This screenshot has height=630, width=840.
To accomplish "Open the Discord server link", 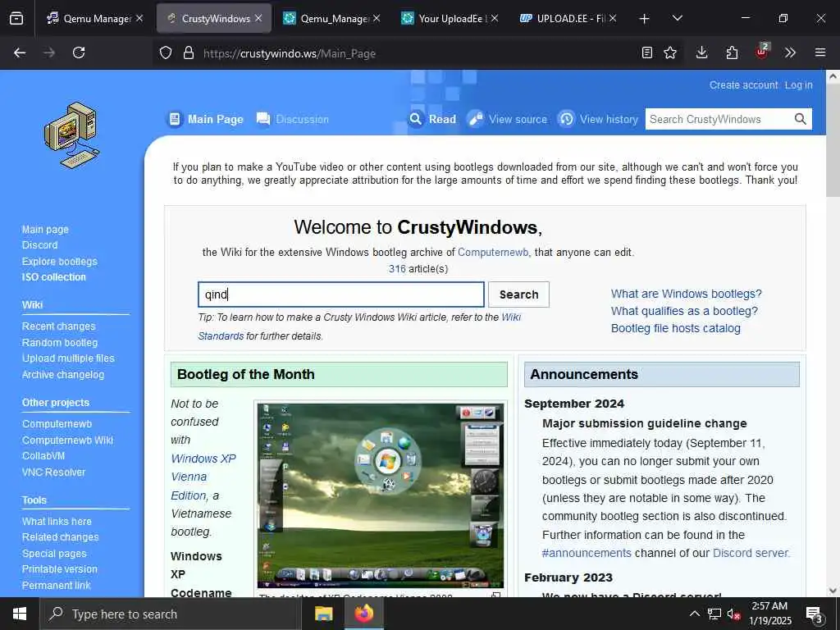I will click(x=751, y=553).
